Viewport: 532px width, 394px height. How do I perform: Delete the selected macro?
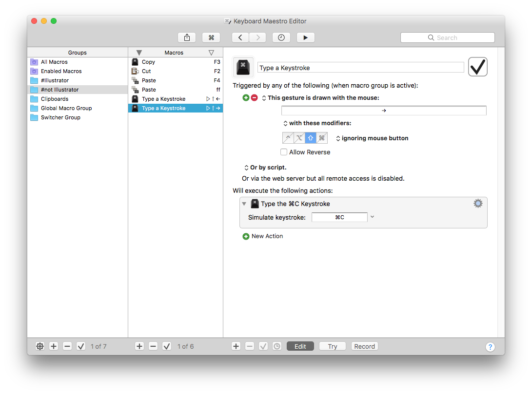153,346
